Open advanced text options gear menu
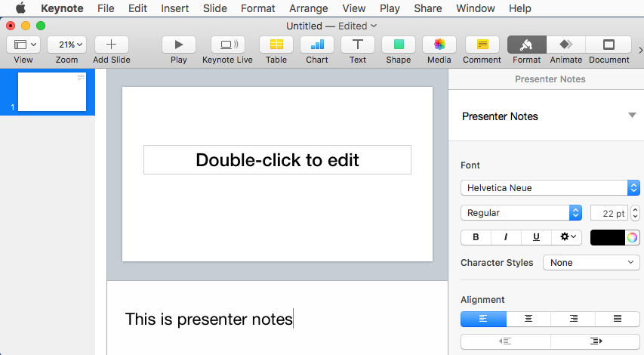Screen dimensions: 644x355 (x=567, y=237)
